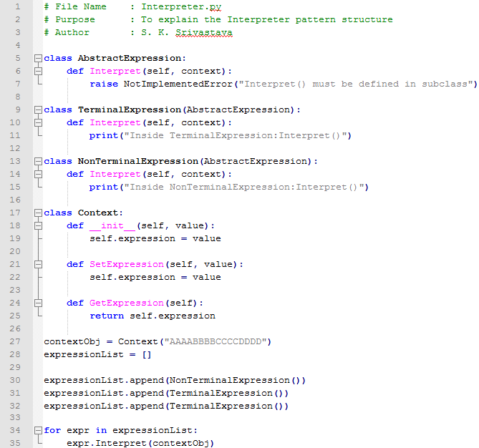The image size is (479, 448).
Task: Collapse the class Context fold marker
Action: (38, 213)
